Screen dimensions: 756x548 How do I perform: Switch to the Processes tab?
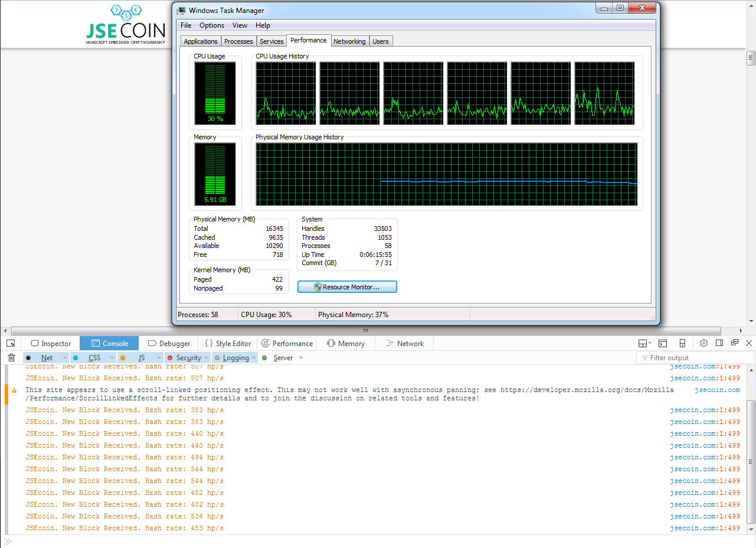(238, 41)
